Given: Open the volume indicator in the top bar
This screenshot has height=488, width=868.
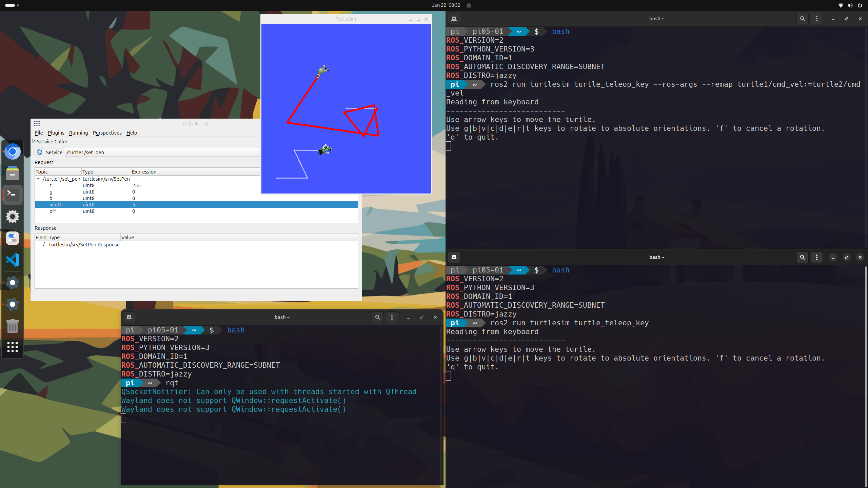Looking at the screenshot, I should pyautogui.click(x=850, y=5).
